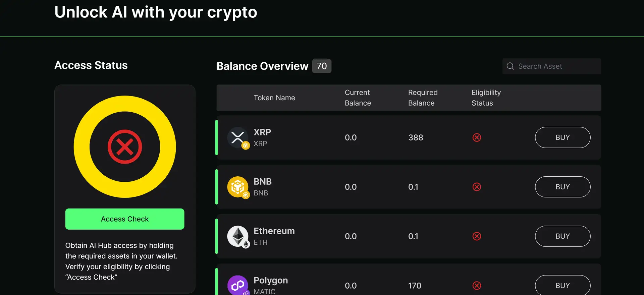This screenshot has width=644, height=295.
Task: Click Polygon's red ineligible status icon
Action: pos(477,285)
